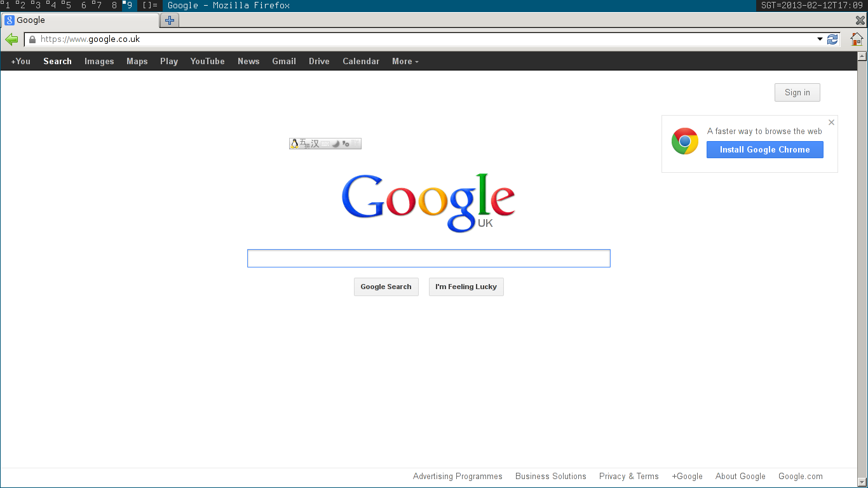Open Images in the Google bar

[99, 62]
